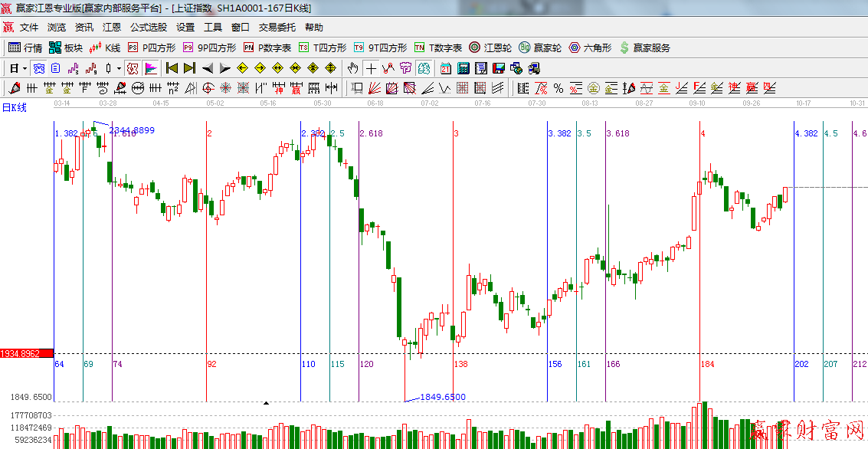Select the hand pan tool

[x=352, y=68]
